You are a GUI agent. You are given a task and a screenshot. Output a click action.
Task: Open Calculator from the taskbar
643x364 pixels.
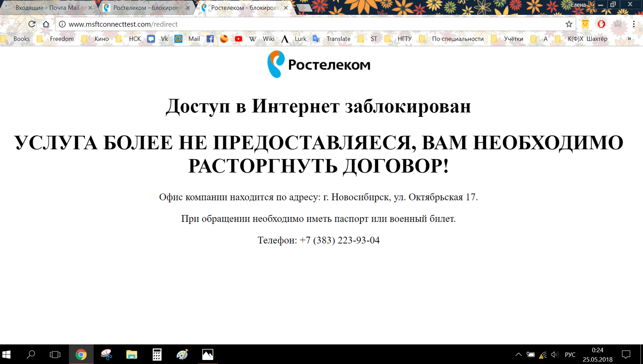157,354
